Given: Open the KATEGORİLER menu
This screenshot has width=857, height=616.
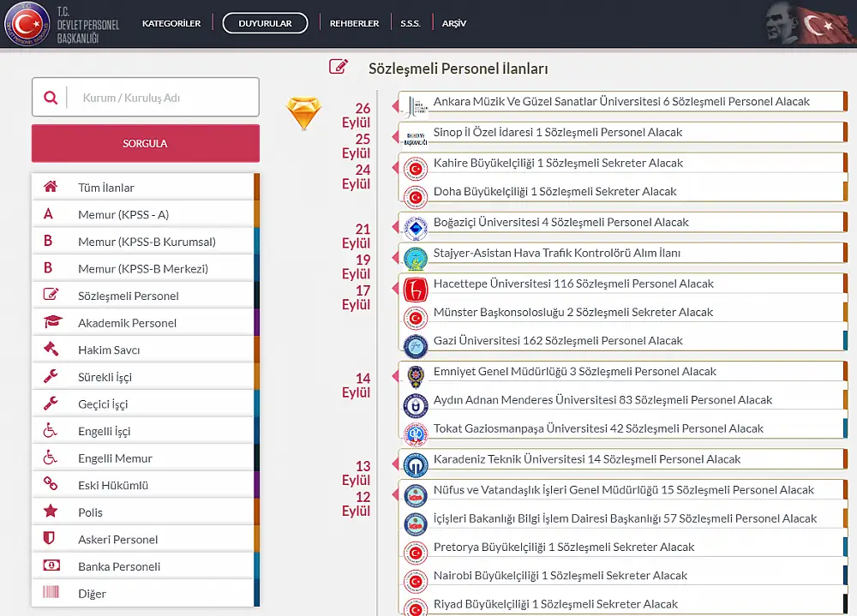Looking at the screenshot, I should pyautogui.click(x=171, y=23).
